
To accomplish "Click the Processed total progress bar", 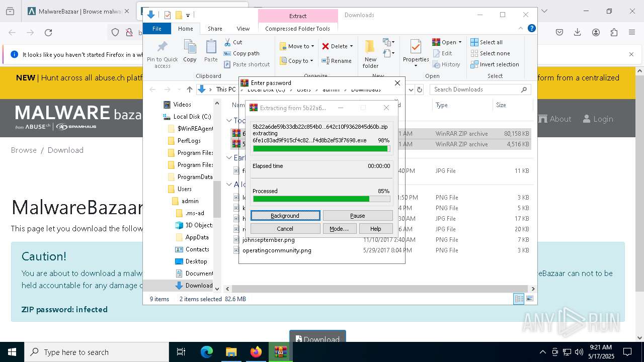I will pos(321,199).
